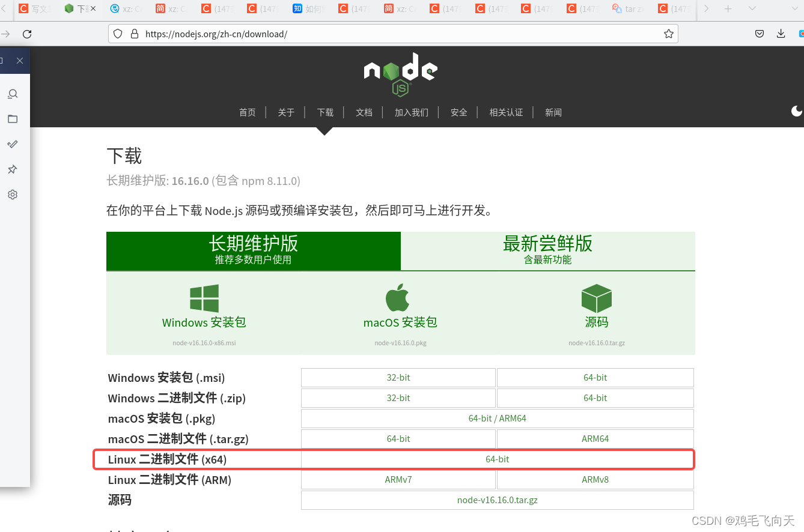Click the checkmark icon in side panel

(13, 144)
